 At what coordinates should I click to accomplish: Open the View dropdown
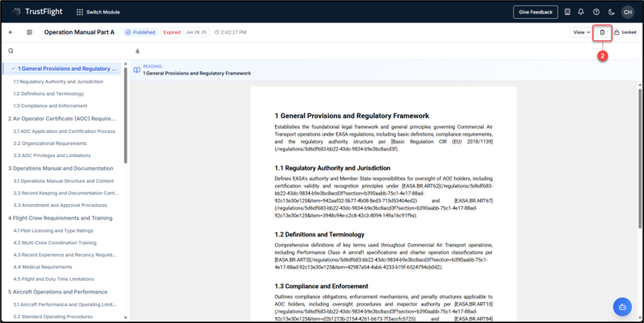click(581, 32)
